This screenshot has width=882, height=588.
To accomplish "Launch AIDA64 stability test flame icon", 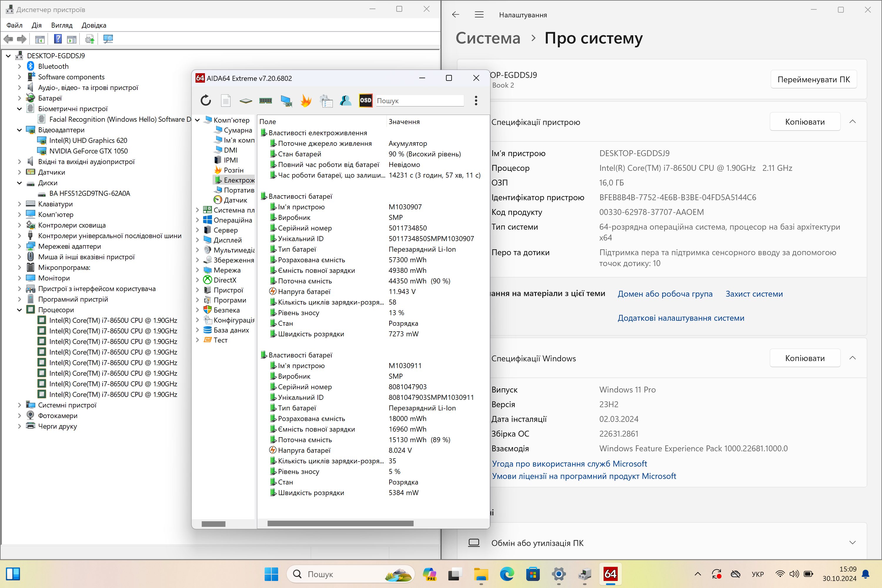I will point(306,101).
